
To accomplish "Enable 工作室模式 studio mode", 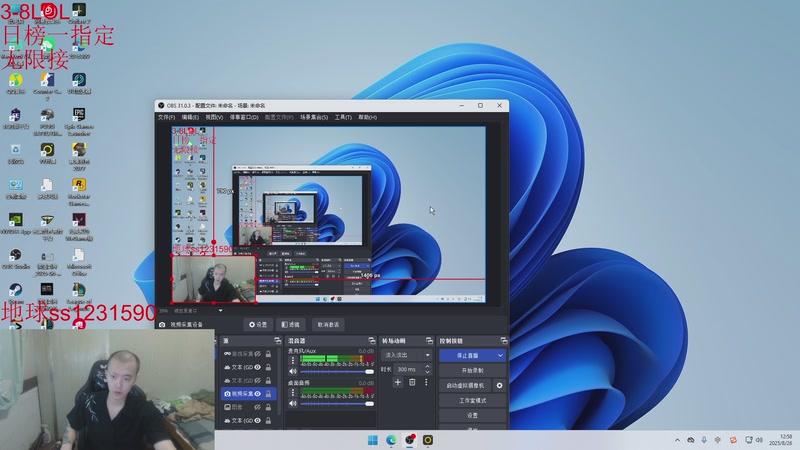I will (472, 401).
